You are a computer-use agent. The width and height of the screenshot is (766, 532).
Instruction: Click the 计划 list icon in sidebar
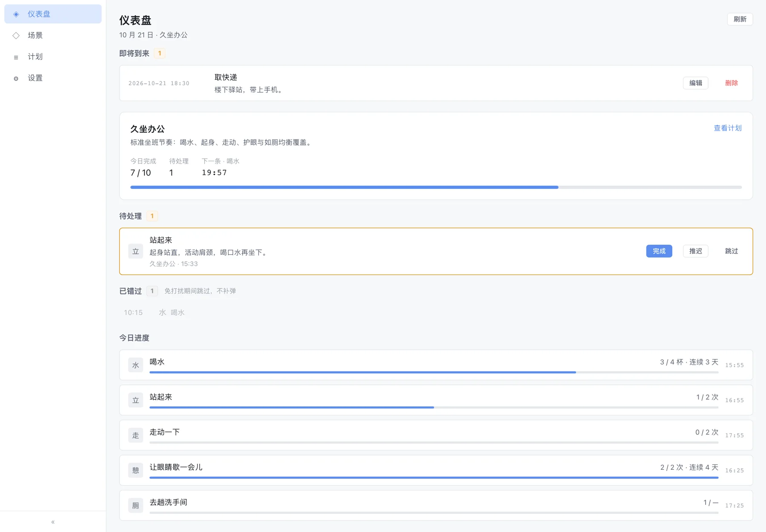tap(16, 57)
